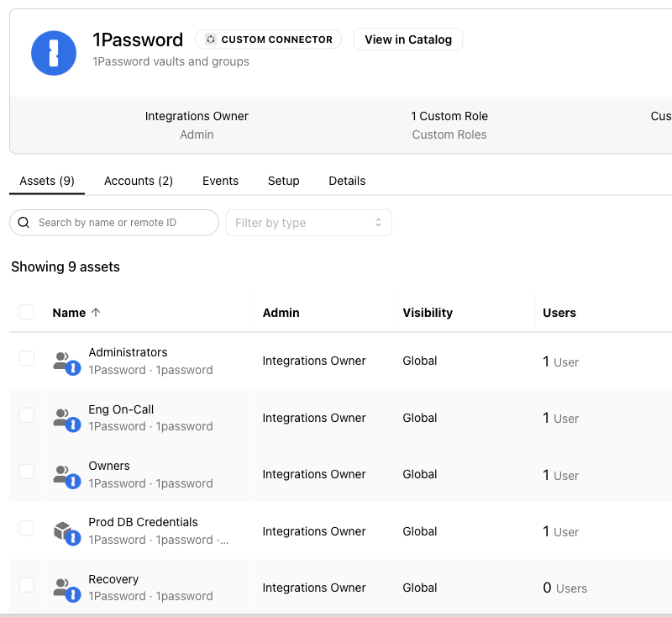Open the Recovery asset name
The height and width of the screenshot is (617, 672).
[x=113, y=579]
